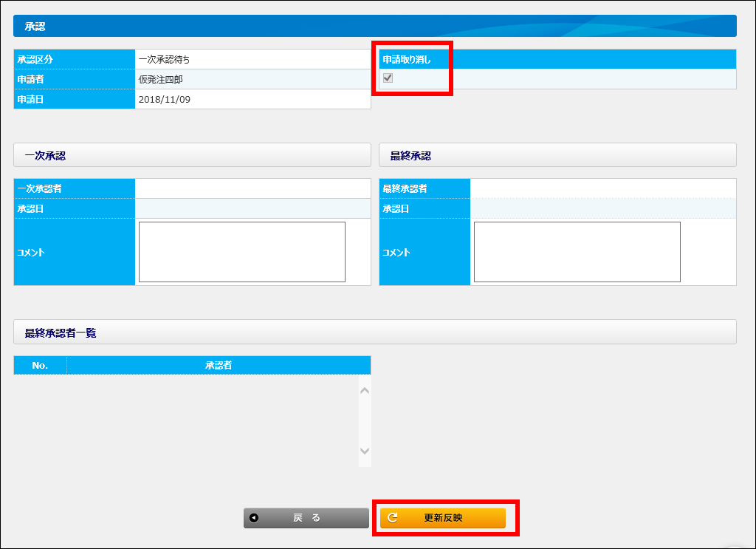Click the applicant name 仮発注四郎
The height and width of the screenshot is (549, 756).
[x=160, y=79]
